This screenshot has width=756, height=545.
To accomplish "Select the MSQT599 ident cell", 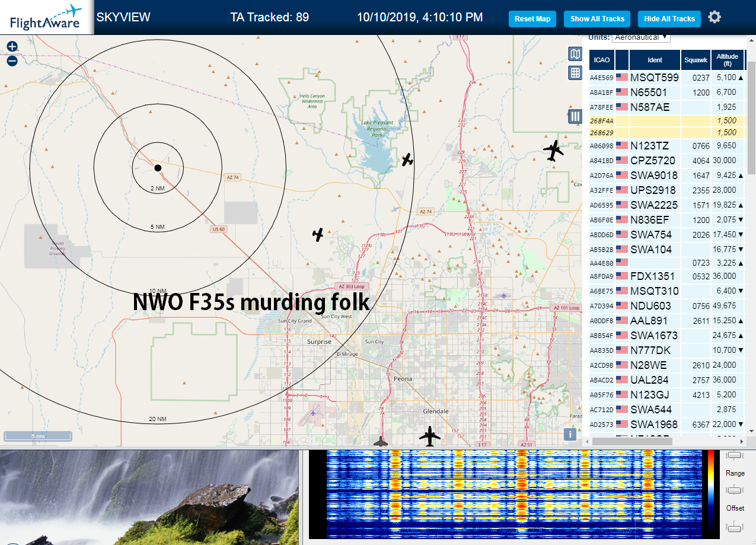I will click(x=655, y=77).
